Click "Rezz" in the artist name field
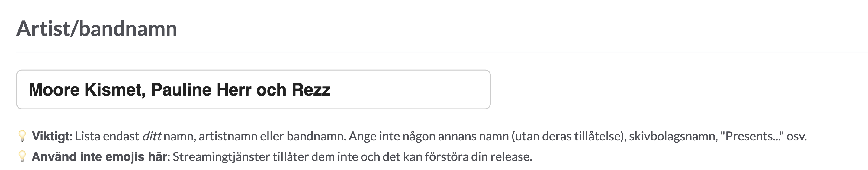 pyautogui.click(x=311, y=90)
